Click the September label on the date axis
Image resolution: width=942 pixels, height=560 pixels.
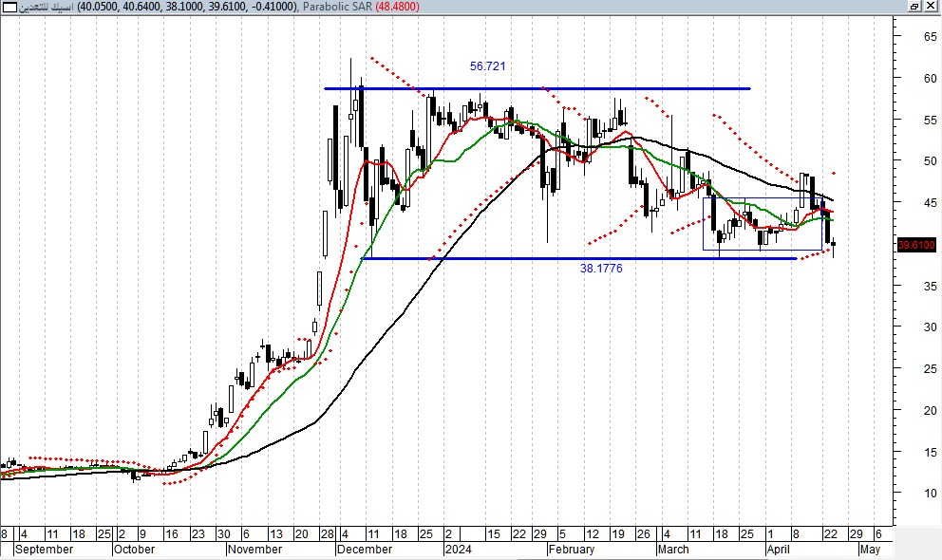45,550
